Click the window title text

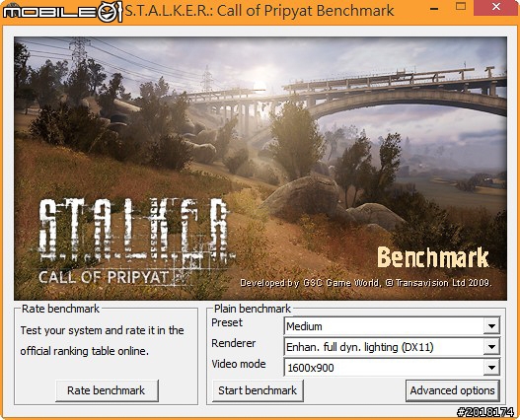pyautogui.click(x=260, y=11)
